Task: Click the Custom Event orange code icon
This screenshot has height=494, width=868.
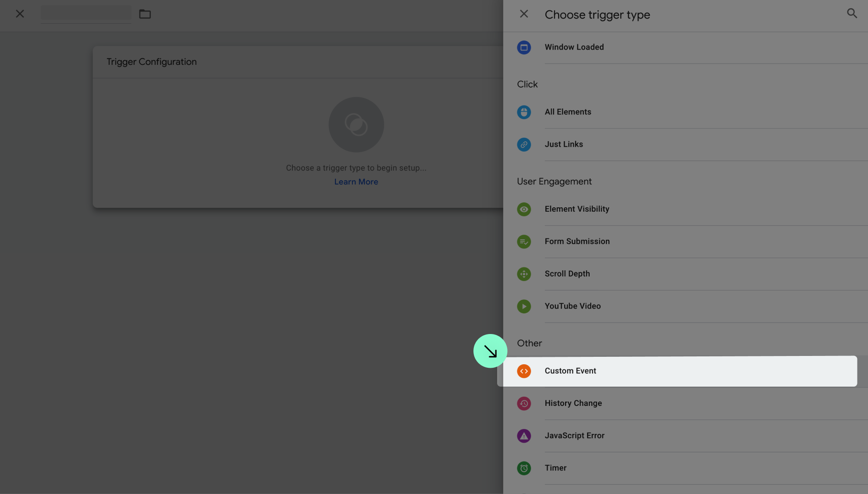Action: coord(524,371)
